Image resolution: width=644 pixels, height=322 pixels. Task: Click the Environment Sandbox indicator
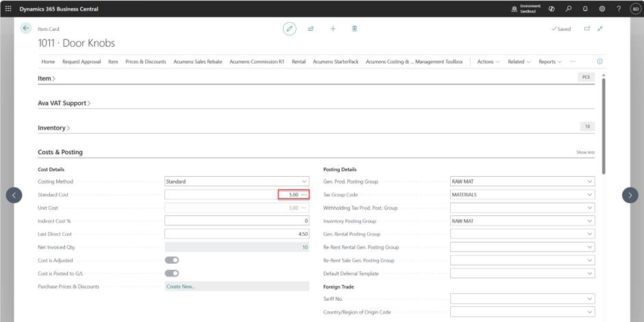tap(526, 9)
